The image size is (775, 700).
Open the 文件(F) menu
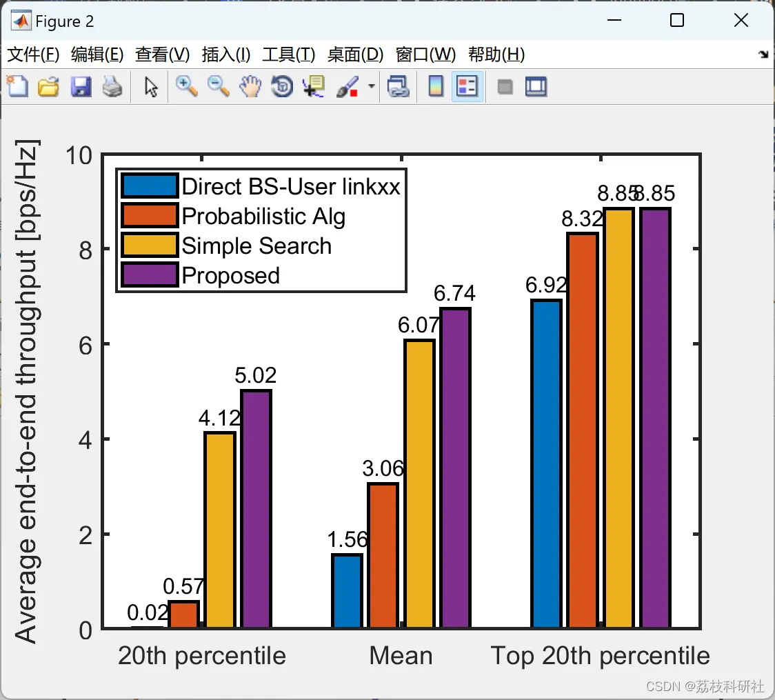33,54
